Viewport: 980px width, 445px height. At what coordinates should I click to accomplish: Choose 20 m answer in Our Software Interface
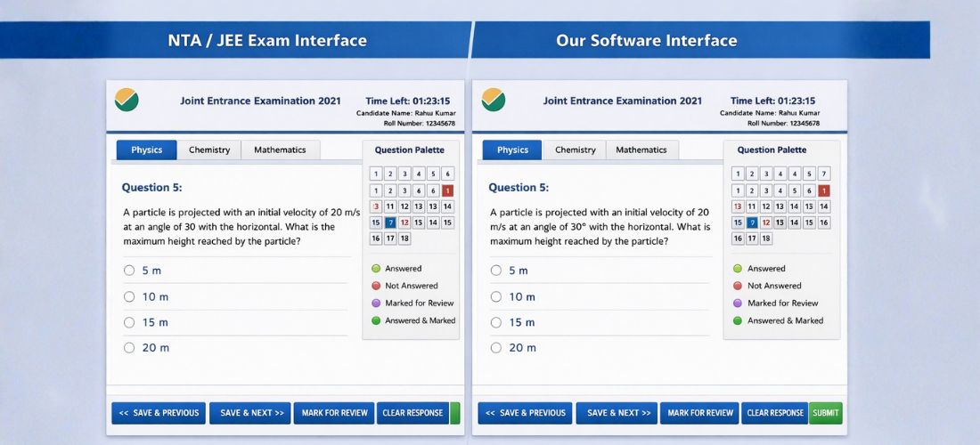[x=496, y=348]
